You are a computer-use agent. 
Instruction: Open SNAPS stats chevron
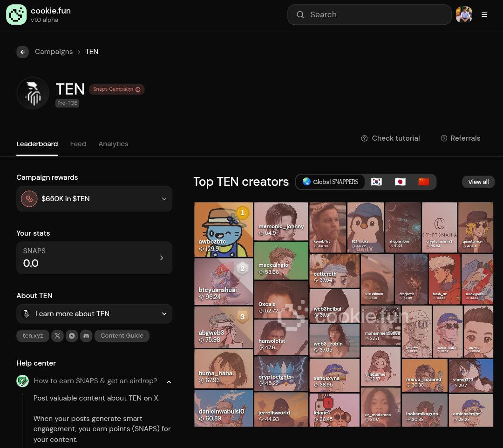click(161, 258)
